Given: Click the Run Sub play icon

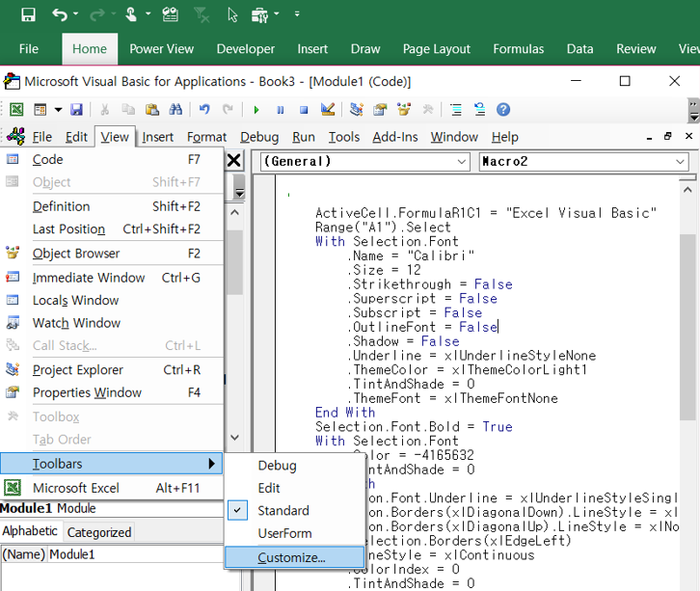Looking at the screenshot, I should pos(256,110).
